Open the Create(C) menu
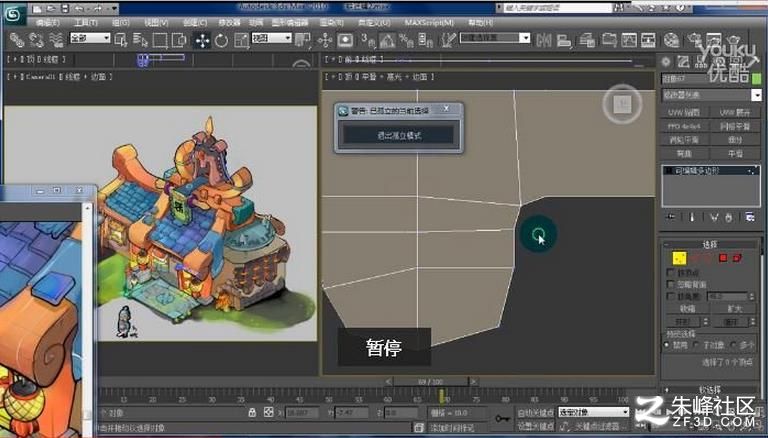The height and width of the screenshot is (438, 768). pos(194,23)
